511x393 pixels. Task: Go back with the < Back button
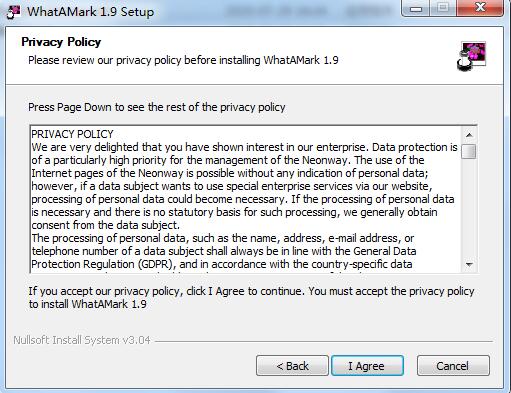click(x=292, y=366)
